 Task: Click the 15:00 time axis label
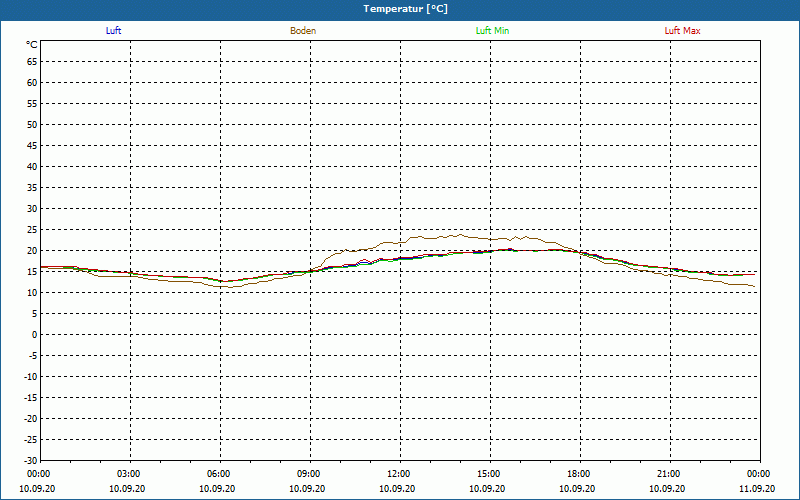coord(489,474)
